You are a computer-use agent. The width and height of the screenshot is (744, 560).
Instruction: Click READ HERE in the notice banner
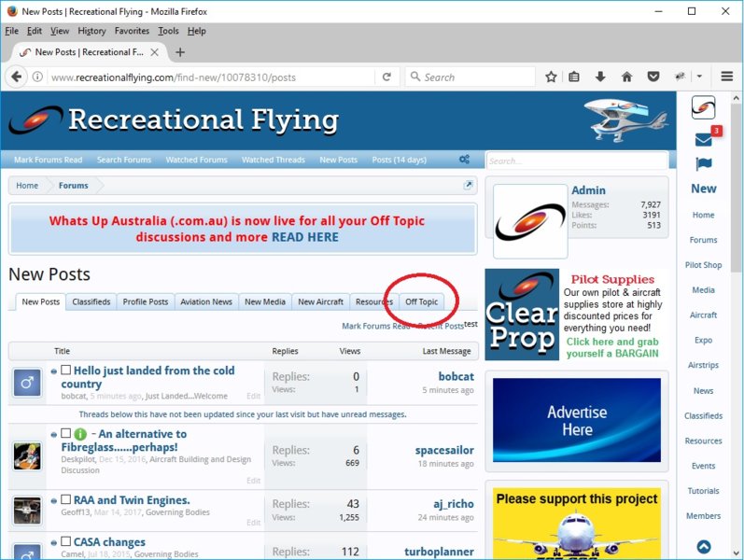coord(305,237)
